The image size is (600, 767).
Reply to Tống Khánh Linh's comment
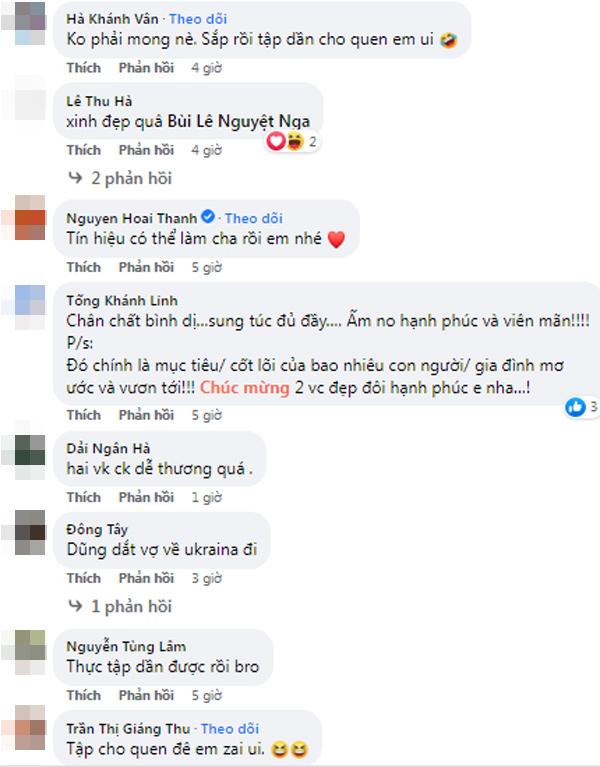(146, 415)
